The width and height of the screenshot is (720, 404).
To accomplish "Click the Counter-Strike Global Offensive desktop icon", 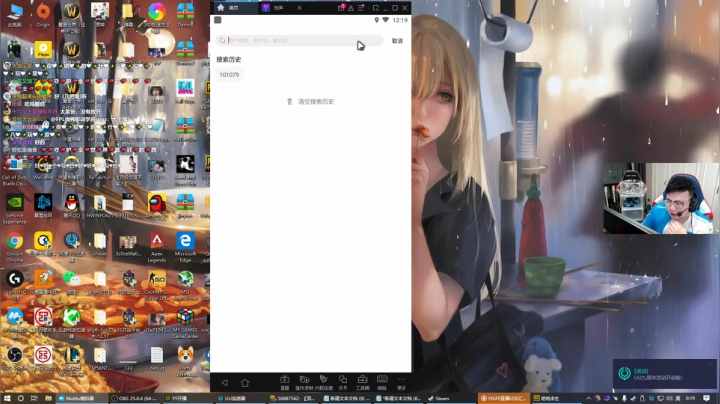I will 157,285.
